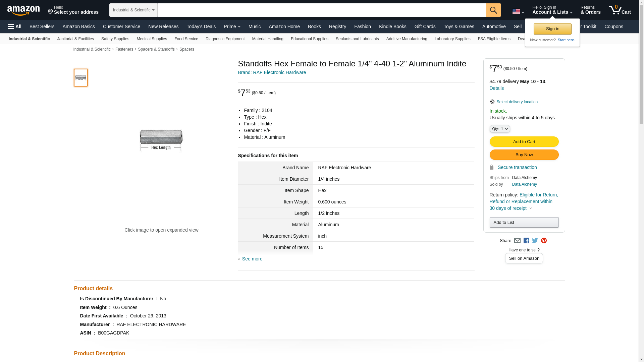Open the All hamburger menu

[15, 26]
